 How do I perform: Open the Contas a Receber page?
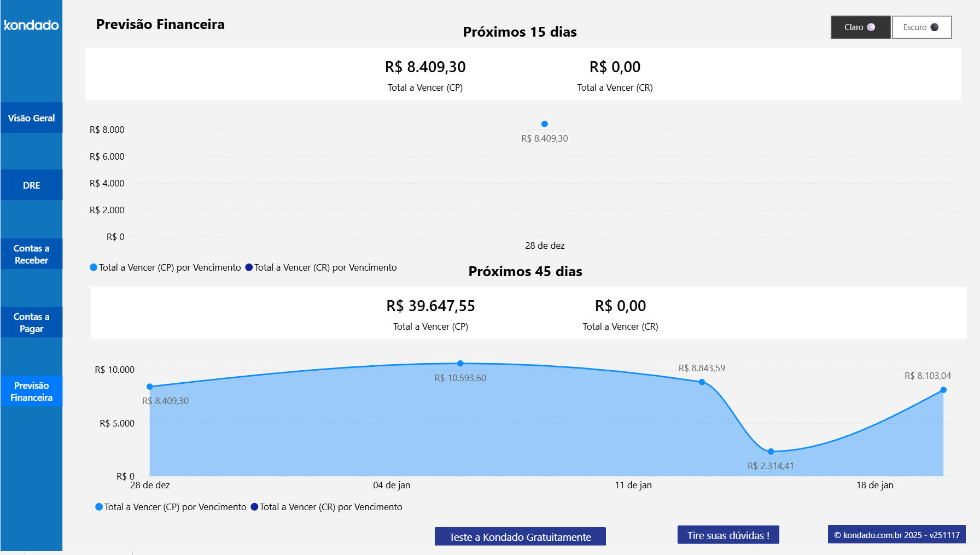31,254
